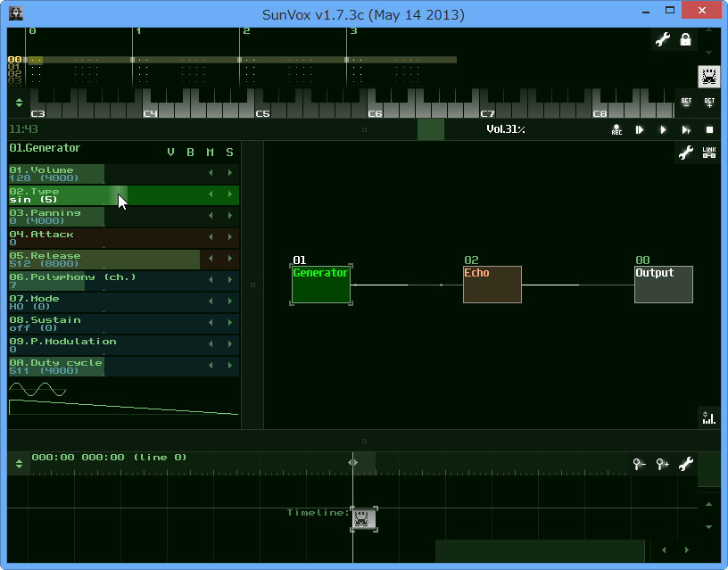Click the record (REC) button
The image size is (728, 570).
[616, 130]
